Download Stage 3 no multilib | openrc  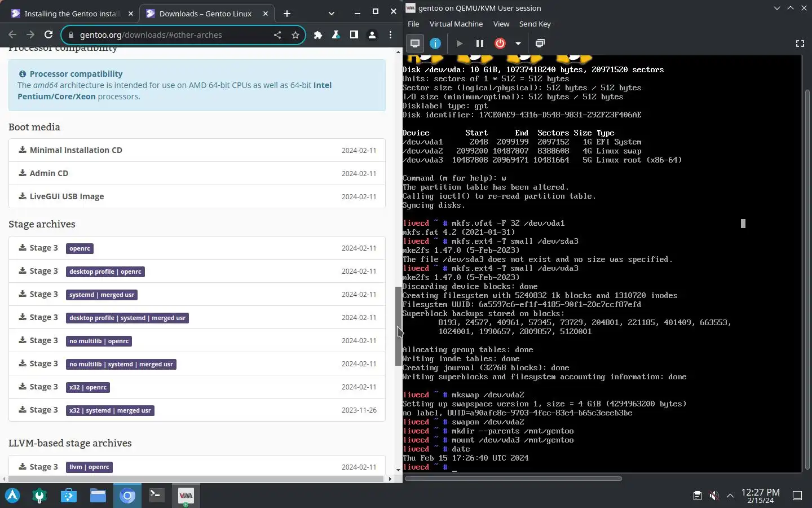[197, 340]
